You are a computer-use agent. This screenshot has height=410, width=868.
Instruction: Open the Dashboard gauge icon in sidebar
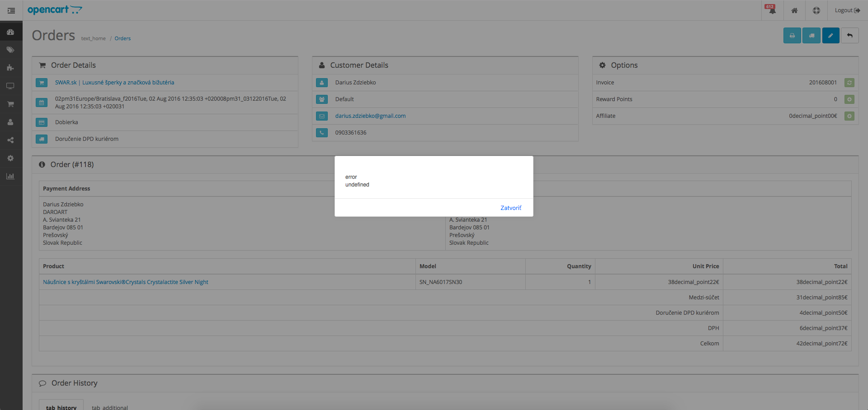(x=10, y=32)
